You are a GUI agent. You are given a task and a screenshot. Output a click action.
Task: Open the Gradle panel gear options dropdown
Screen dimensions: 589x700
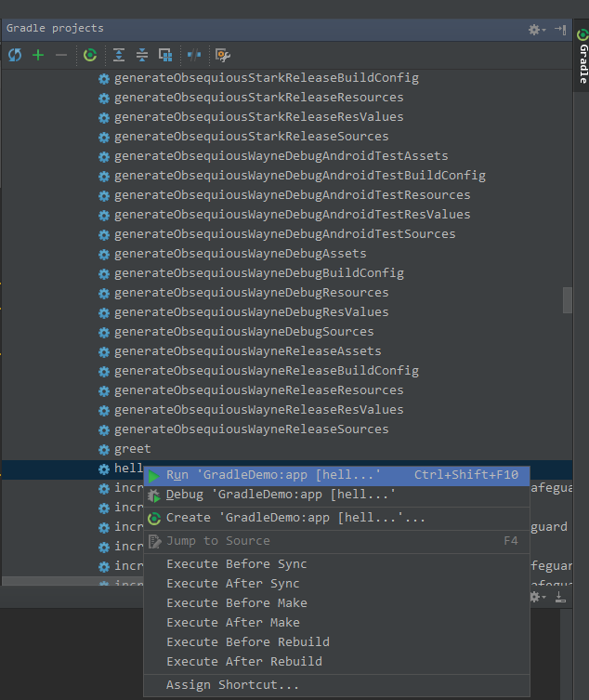537,30
